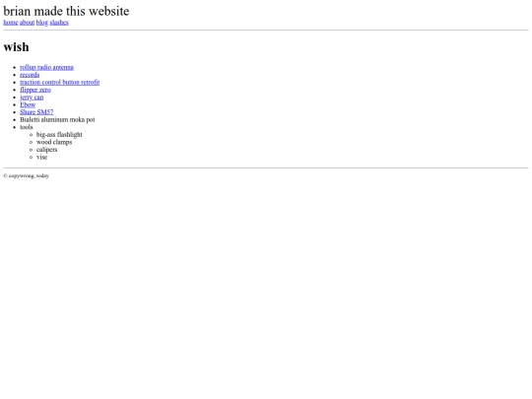
Task: Open the blog link
Action: [42, 23]
